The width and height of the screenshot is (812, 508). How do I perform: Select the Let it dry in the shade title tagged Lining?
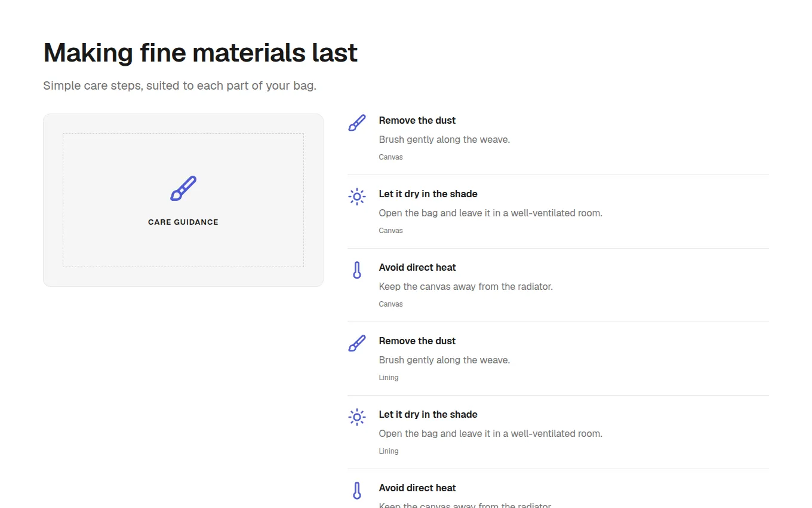pyautogui.click(x=428, y=414)
